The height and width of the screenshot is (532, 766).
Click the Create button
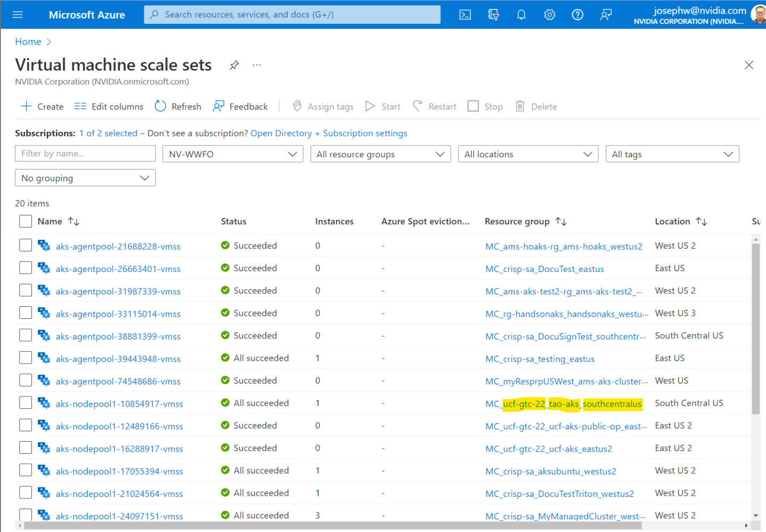point(42,107)
